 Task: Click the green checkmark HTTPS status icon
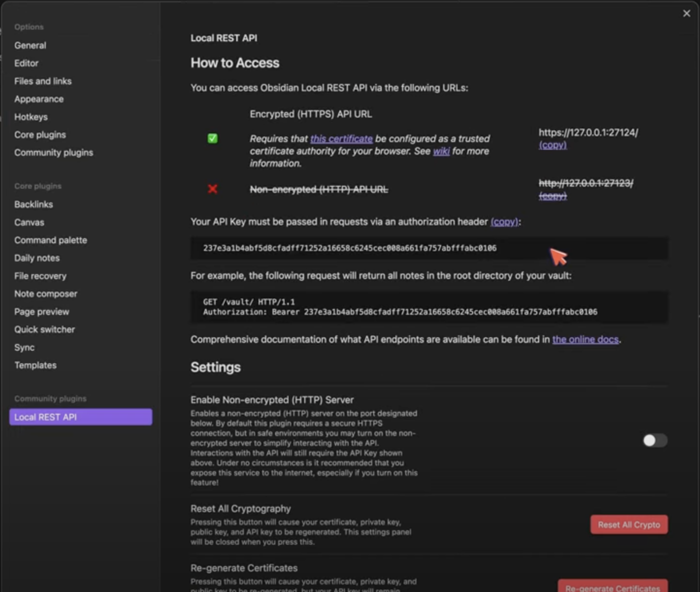click(x=212, y=138)
